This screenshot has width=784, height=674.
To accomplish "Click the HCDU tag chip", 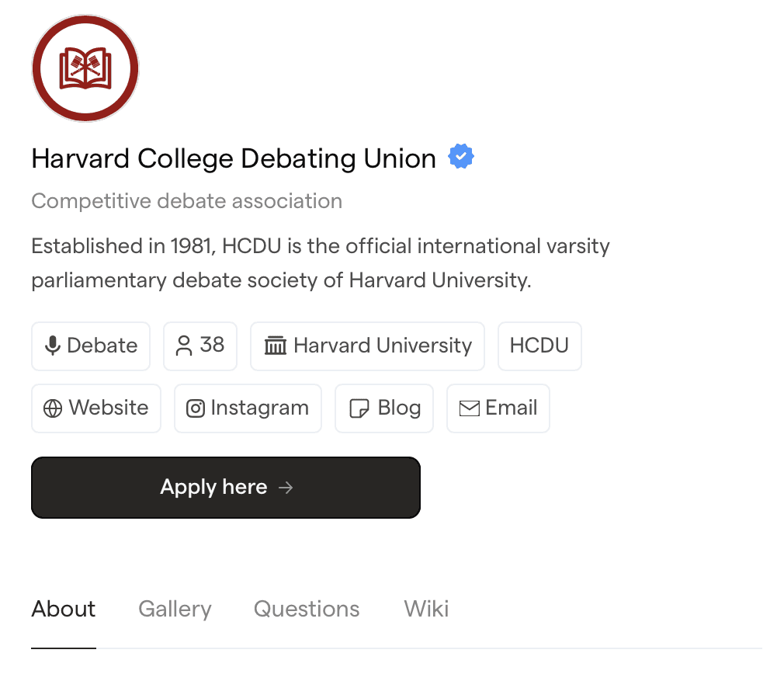I will point(539,346).
